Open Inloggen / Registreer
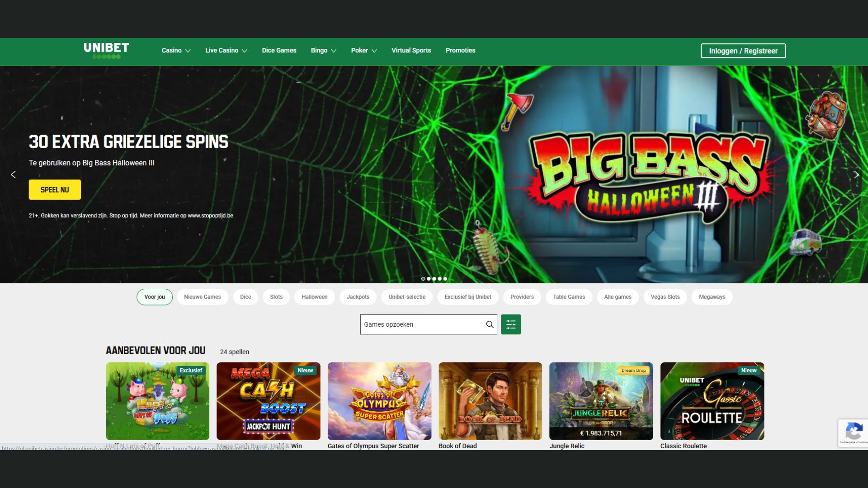 click(743, 51)
